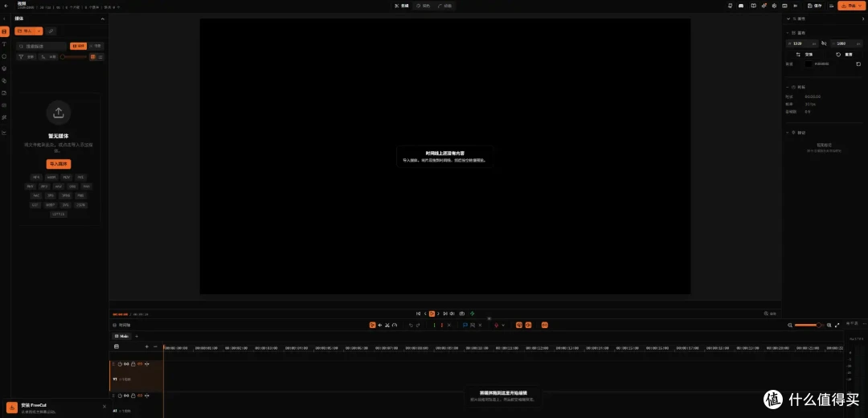Screen dimensions: 868x418
Task: Toggle the orange link icon on V1 track
Action: [140, 364]
